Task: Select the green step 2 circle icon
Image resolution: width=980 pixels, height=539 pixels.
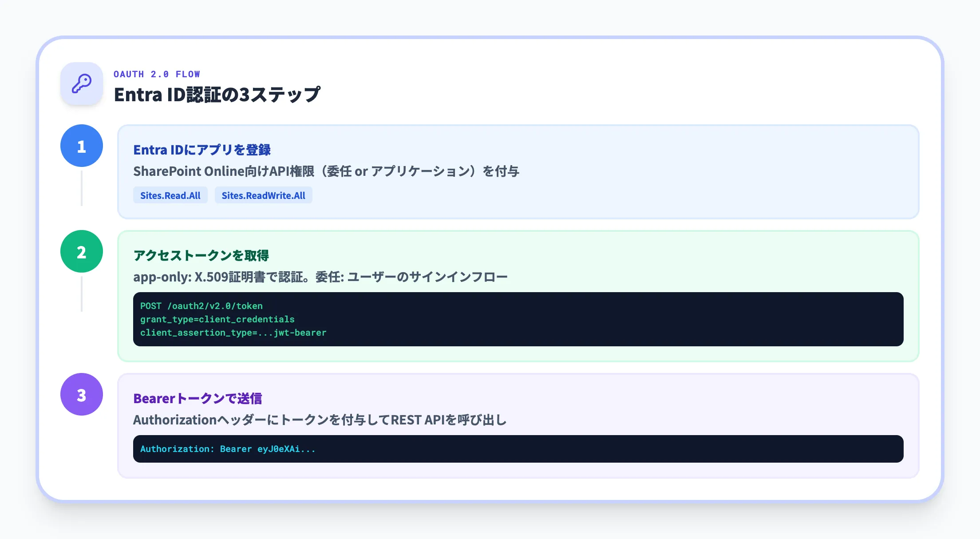Action: (x=81, y=251)
